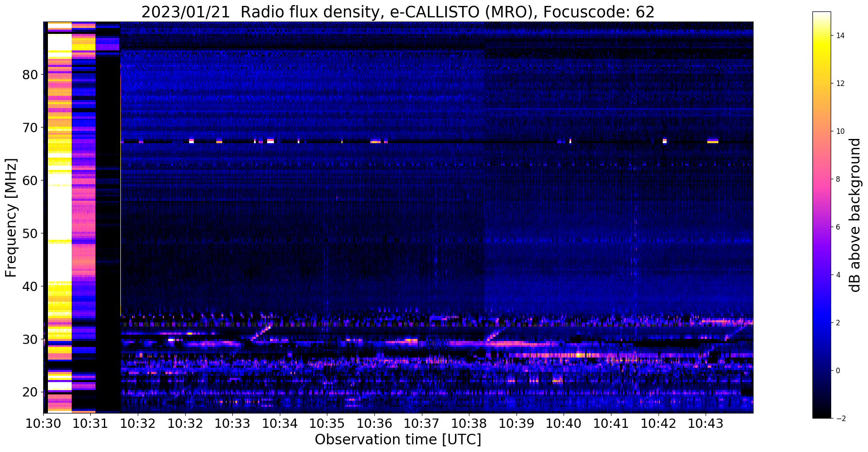Screen dimensions: 868x452
Task: Select the 10:33 time tick label
Action: pos(232,423)
